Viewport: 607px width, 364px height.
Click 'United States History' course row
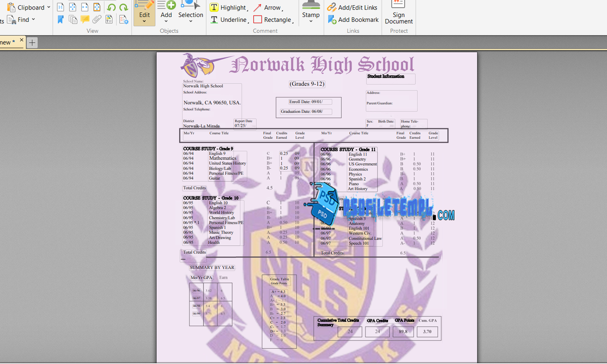coord(228,164)
